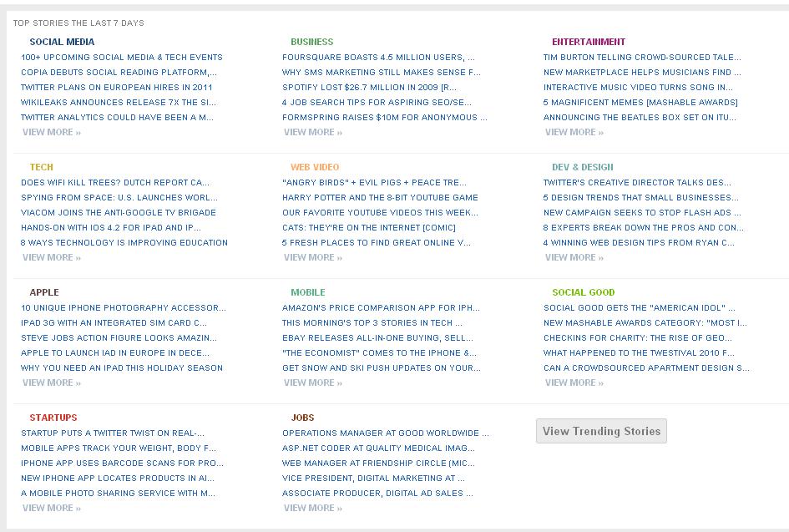Open Amazon's Price Comparison App story
This screenshot has width=789, height=532.
[x=381, y=307]
